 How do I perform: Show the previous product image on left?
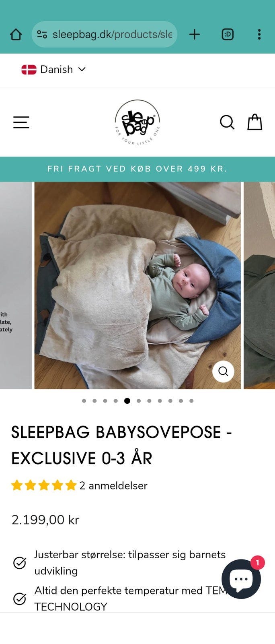[16, 285]
